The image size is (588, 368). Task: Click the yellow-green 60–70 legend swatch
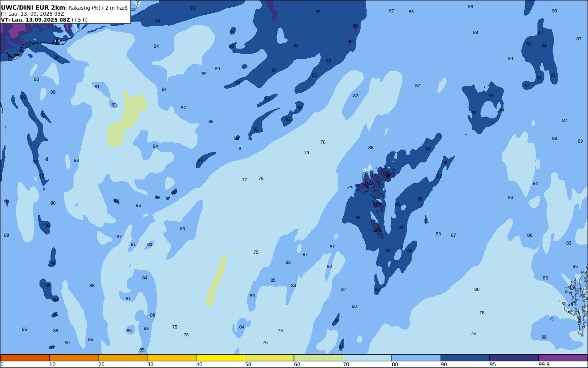(x=318, y=357)
